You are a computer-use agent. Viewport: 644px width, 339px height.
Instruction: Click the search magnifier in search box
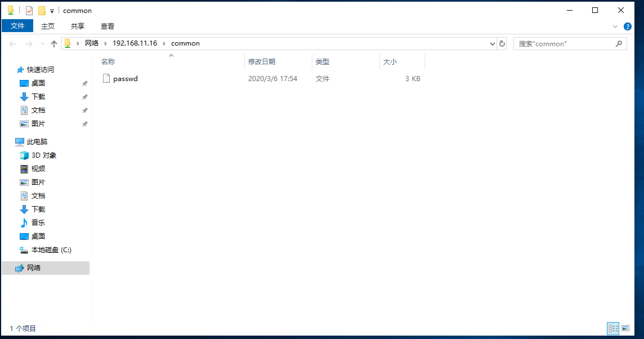click(619, 44)
